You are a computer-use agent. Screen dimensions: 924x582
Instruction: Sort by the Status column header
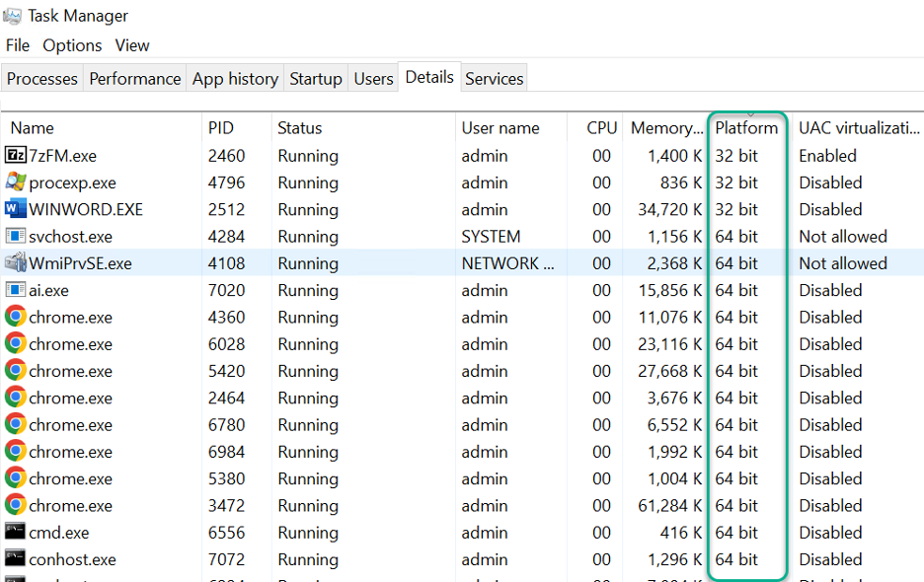click(363, 128)
